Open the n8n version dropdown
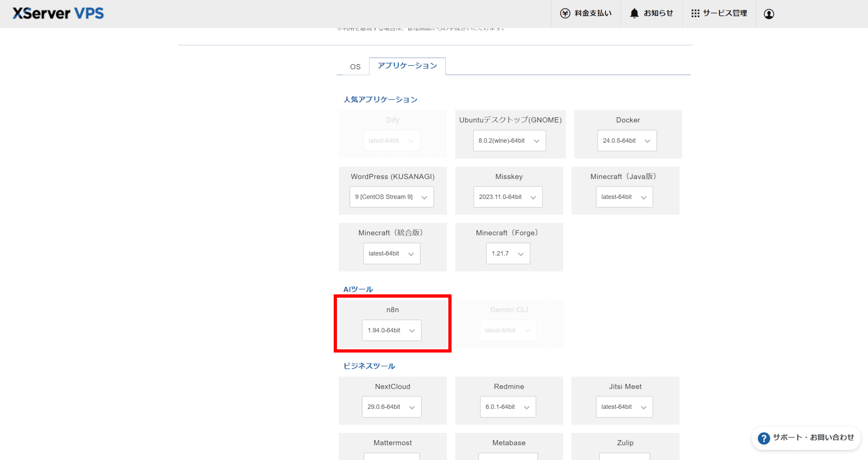This screenshot has width=868, height=460. 392,330
